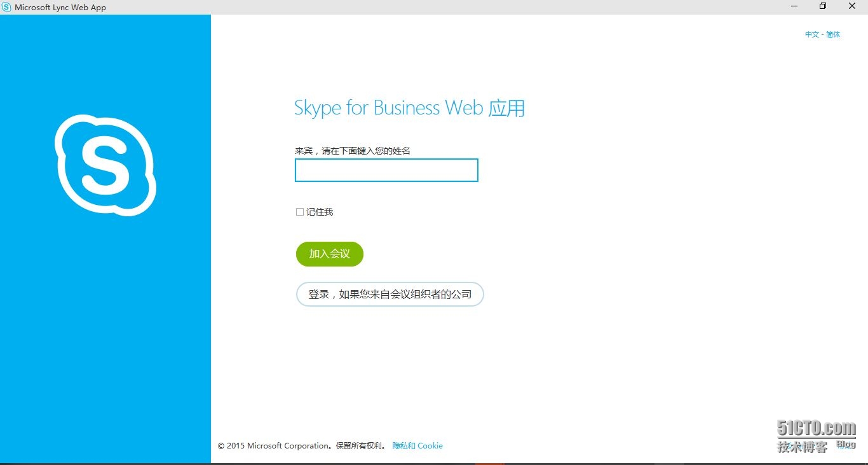
Task: Close the Microsoft Lync Web App window
Action: coord(852,6)
